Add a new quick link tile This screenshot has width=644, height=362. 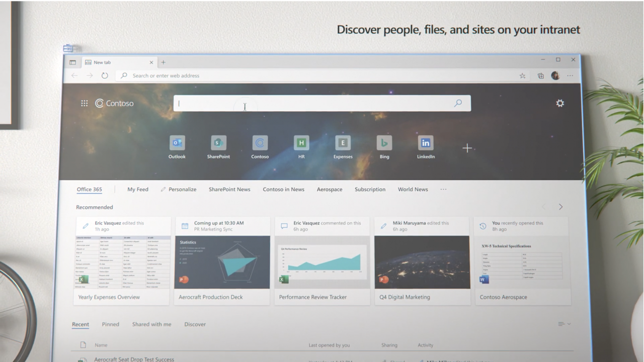pos(467,148)
